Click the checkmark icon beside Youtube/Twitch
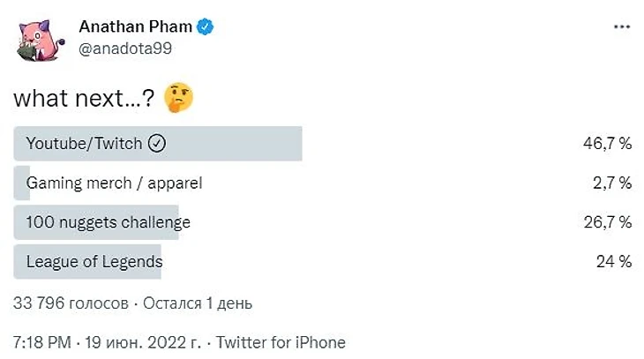644x359 pixels. tap(157, 144)
